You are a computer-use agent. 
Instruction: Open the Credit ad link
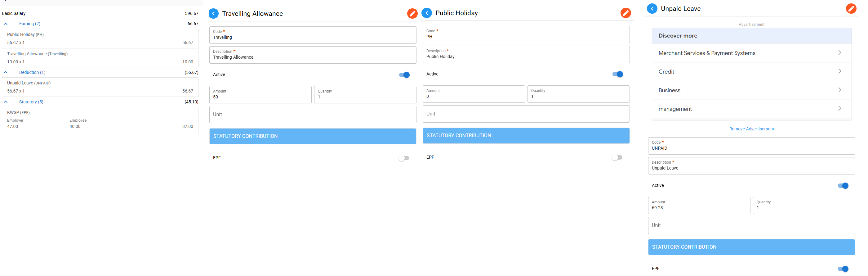(x=751, y=71)
